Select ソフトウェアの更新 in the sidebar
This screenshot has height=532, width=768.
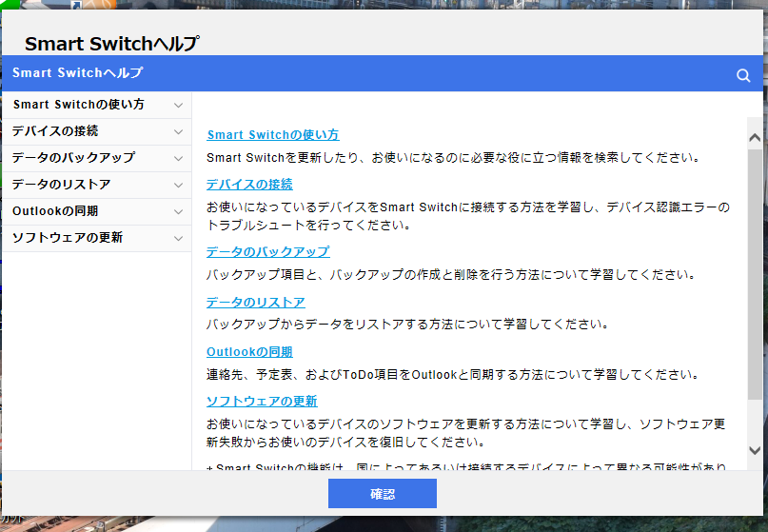click(x=97, y=239)
